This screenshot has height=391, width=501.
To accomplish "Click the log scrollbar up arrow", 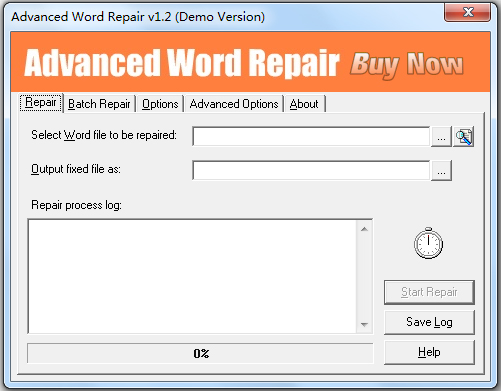I will [364, 229].
